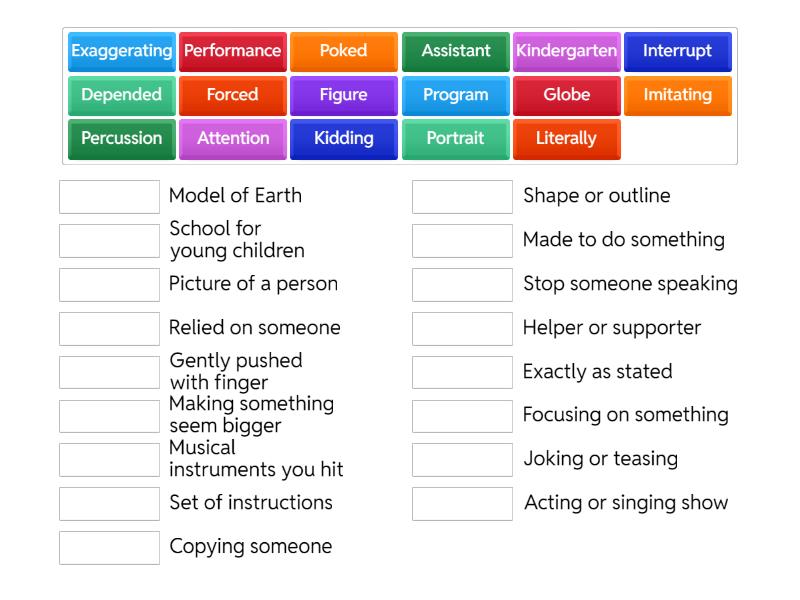Click the Kindergarten word tile
This screenshot has height=600, width=800.
567,51
